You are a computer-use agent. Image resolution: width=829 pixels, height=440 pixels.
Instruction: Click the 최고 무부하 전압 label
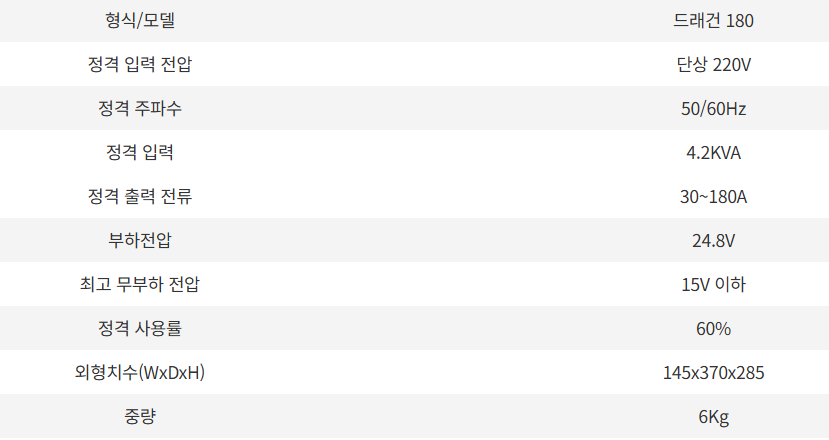coord(140,284)
